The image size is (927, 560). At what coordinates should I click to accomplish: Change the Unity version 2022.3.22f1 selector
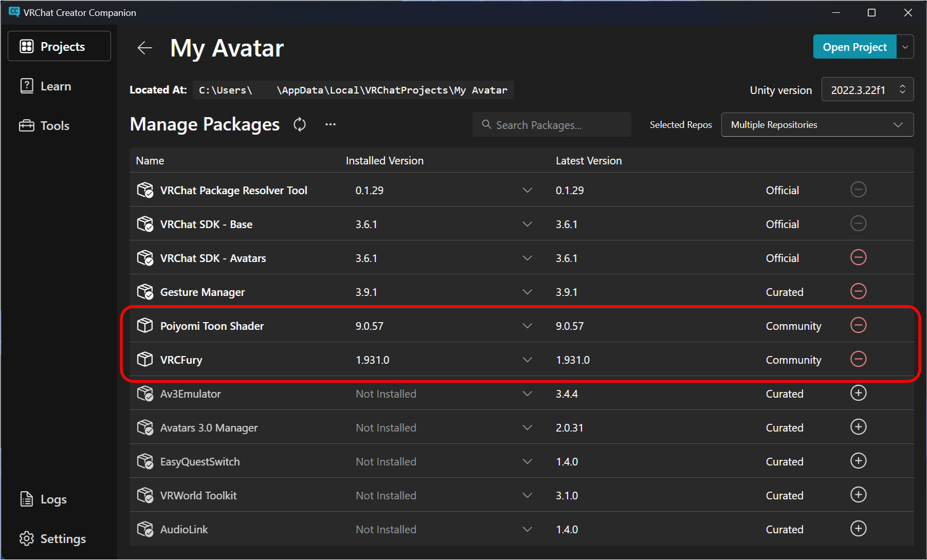point(867,90)
